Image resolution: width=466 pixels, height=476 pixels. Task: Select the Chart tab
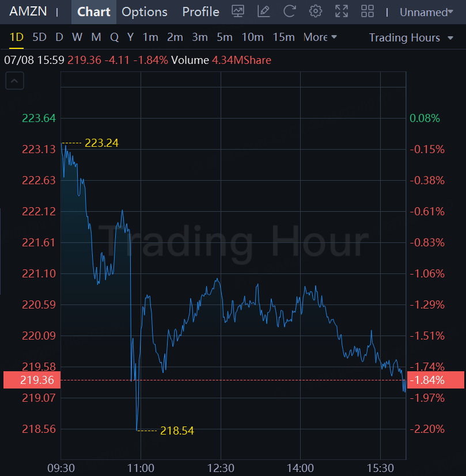(94, 12)
